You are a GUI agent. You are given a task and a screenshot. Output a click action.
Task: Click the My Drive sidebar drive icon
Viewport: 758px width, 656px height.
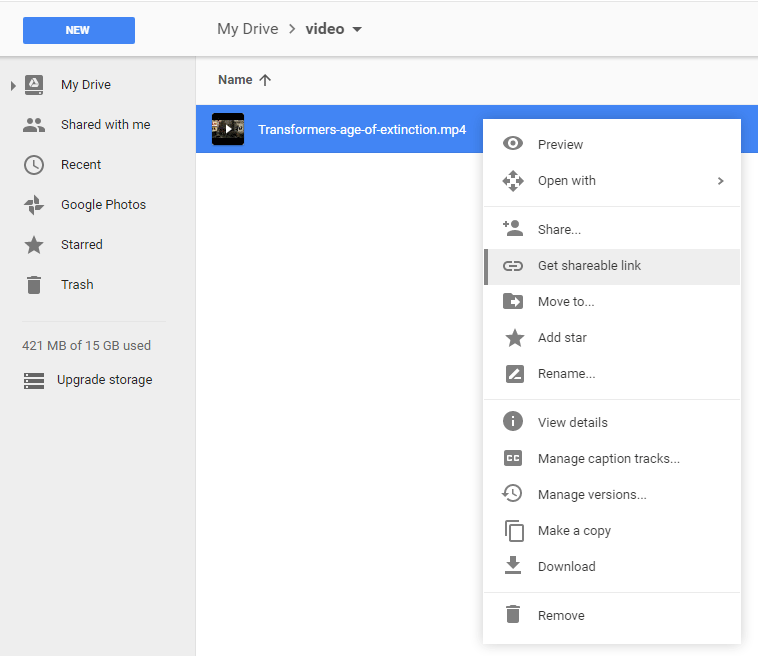tap(34, 85)
